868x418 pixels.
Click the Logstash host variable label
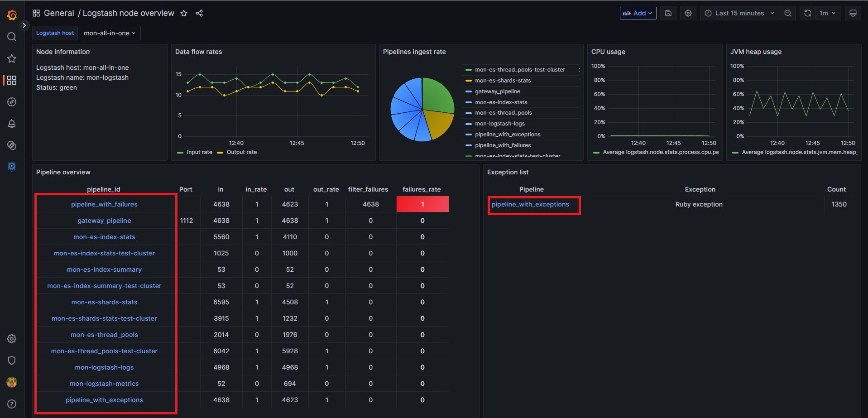click(55, 33)
